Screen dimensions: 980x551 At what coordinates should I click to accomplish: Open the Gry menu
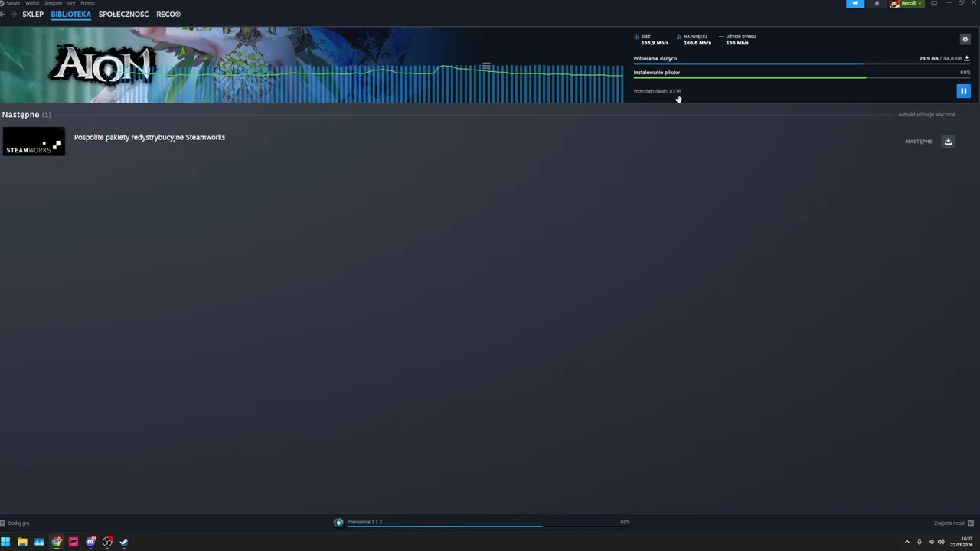pos(71,3)
